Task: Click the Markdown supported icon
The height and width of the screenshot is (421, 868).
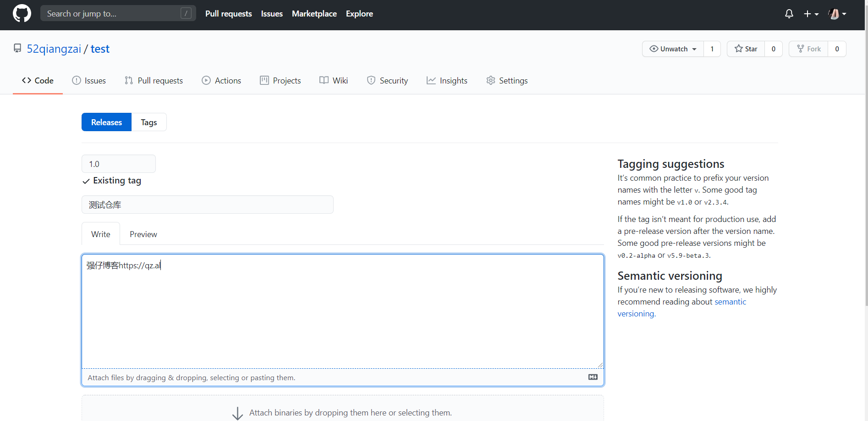Action: 593,377
